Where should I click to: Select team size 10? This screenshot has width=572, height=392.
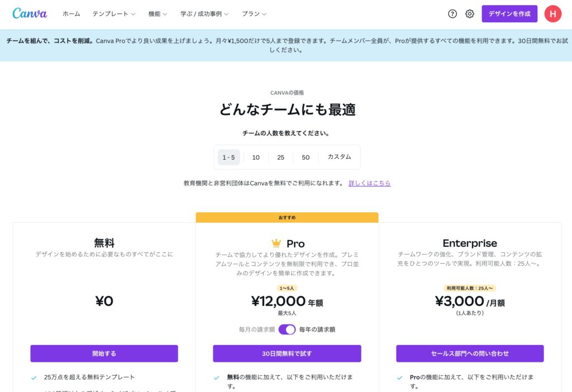click(x=256, y=157)
